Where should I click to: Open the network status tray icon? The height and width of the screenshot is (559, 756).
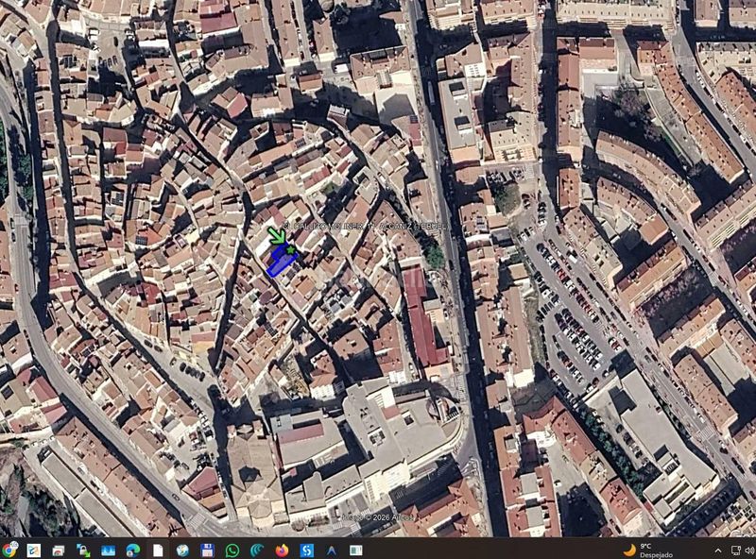pyautogui.click(x=736, y=551)
